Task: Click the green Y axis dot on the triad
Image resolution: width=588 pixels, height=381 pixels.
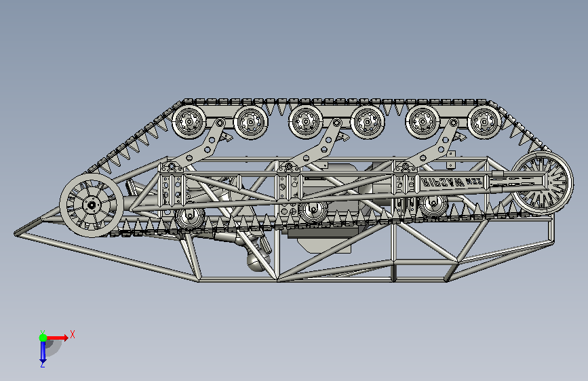Action: [43, 338]
